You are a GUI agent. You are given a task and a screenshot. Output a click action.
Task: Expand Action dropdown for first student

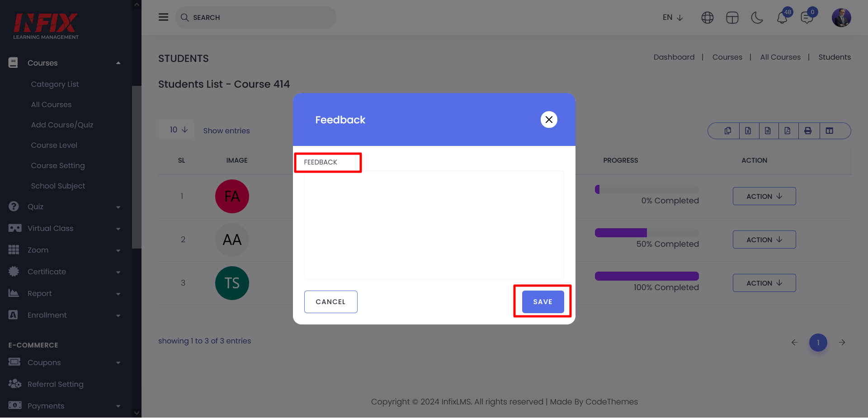point(764,196)
